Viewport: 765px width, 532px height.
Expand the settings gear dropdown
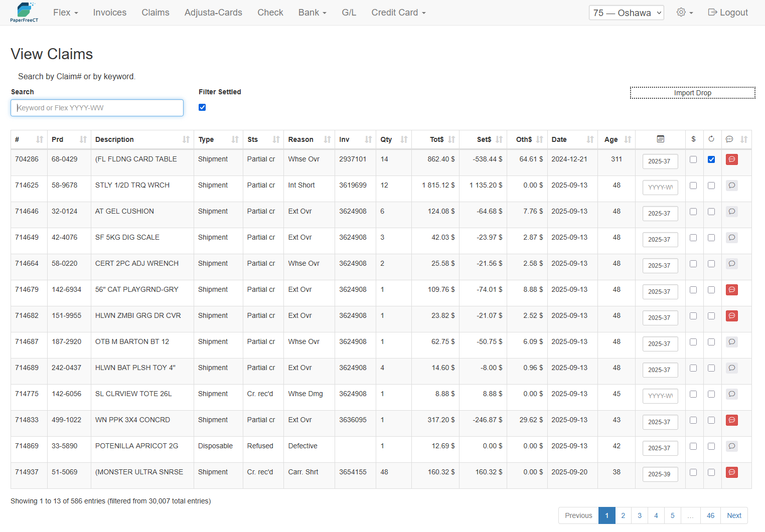684,13
